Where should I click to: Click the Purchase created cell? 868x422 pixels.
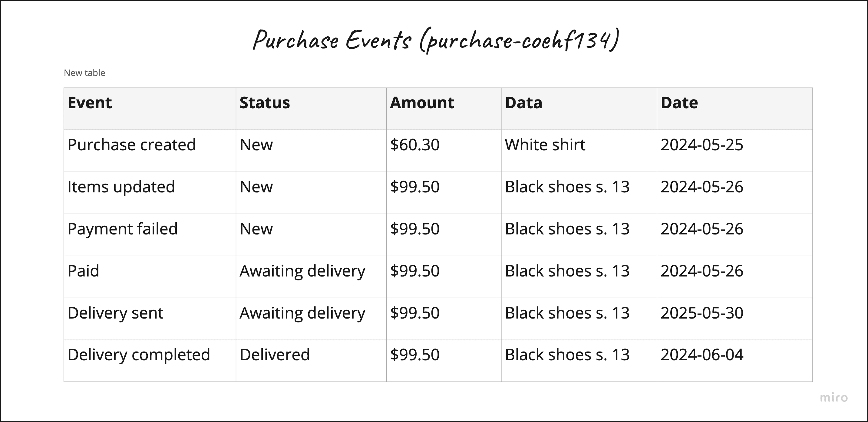150,151
